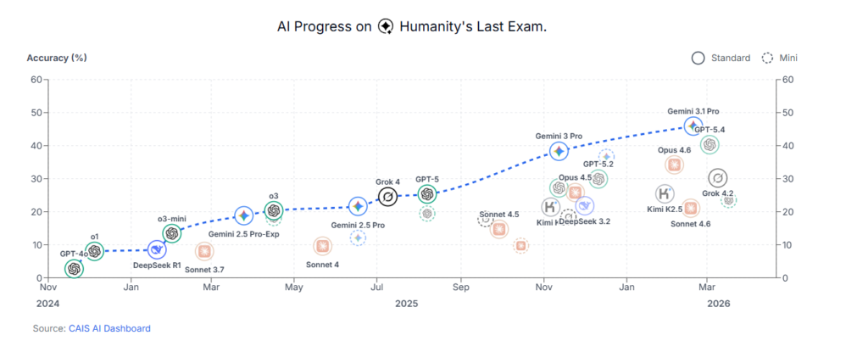This screenshot has height=352, width=868.
Task: Click the GPT-4o data point icon
Action: [75, 269]
